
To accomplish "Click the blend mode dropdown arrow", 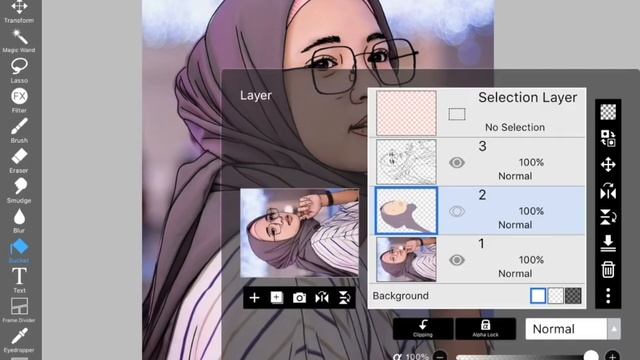I will point(614,329).
